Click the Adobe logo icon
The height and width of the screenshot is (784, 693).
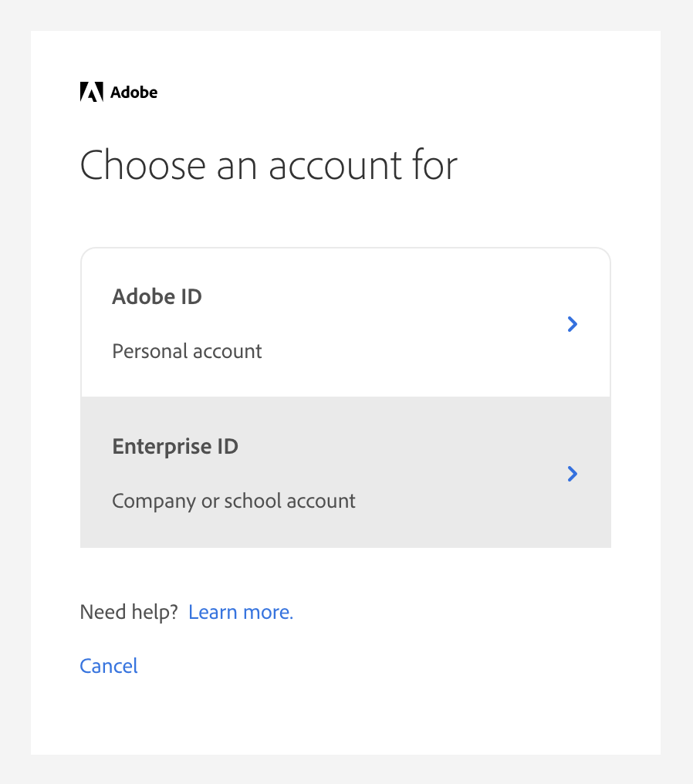coord(91,93)
